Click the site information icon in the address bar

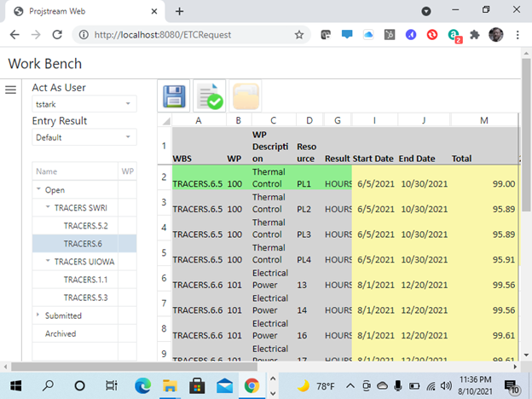84,35
